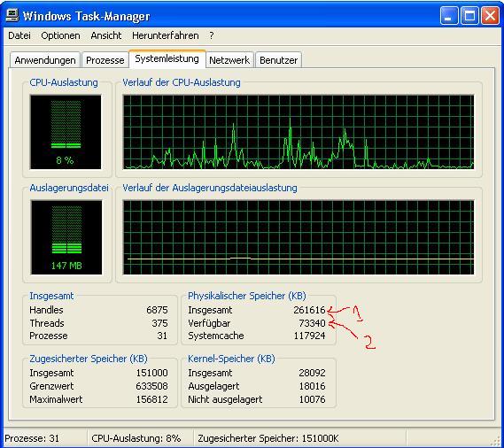Click the Handles value 6875

(x=157, y=310)
